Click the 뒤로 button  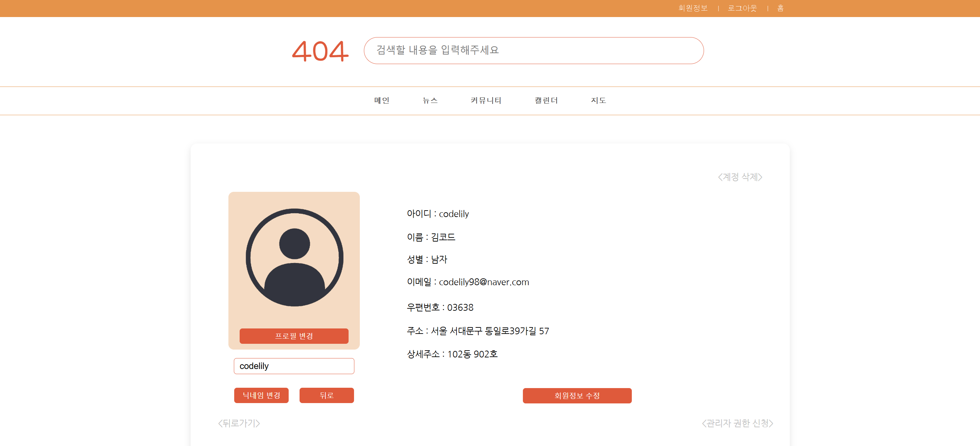(326, 395)
